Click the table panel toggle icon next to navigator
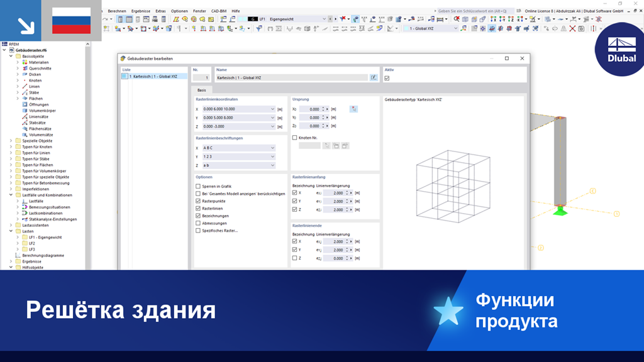Viewport: 644px width, 362px height. click(129, 19)
